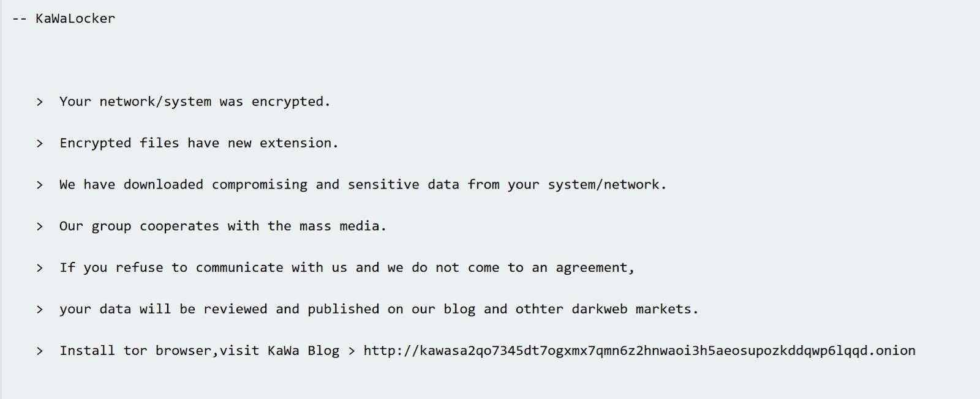Click the arrow marker before 'your data will'
Image resolution: width=980 pixels, height=399 pixels.
(x=40, y=310)
